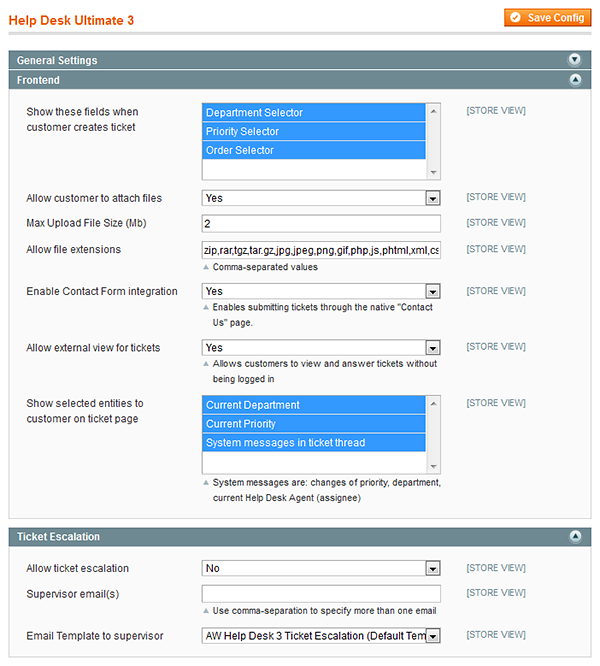Viewport: 600px width, 666px height.
Task: Select Current Department entity option
Action: [314, 405]
